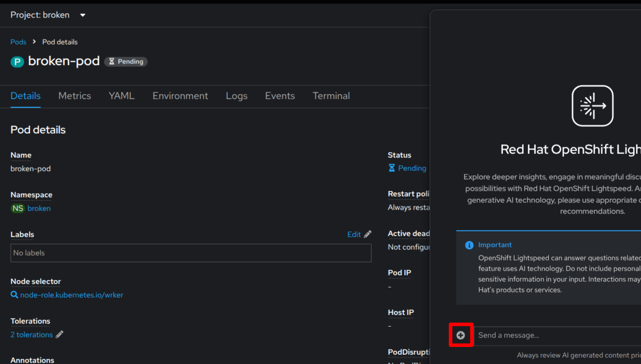Open the YAML tab

point(122,96)
